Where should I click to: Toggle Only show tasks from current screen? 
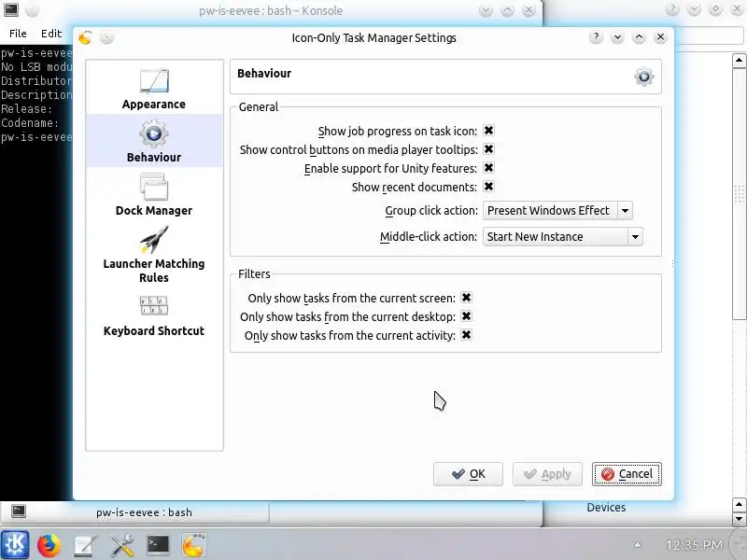[x=466, y=298]
